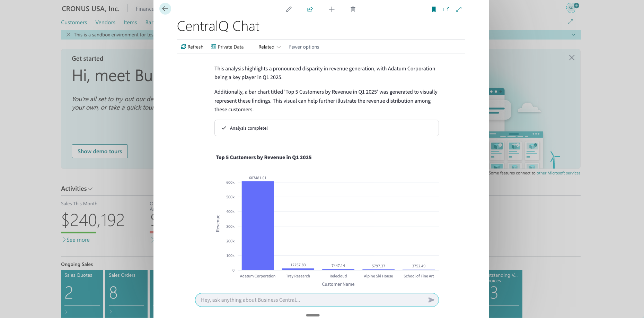Expand the Related dropdown menu
Screen dimensions: 644x318
[x=270, y=47]
